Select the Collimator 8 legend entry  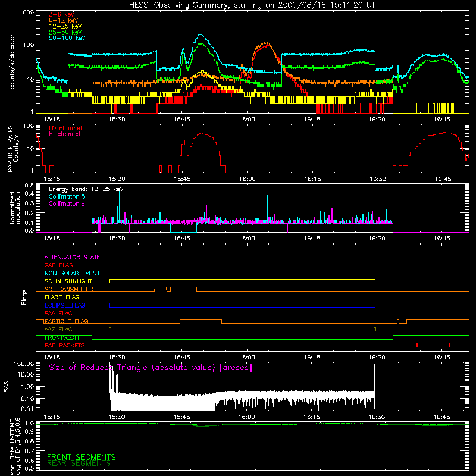pyautogui.click(x=67, y=196)
